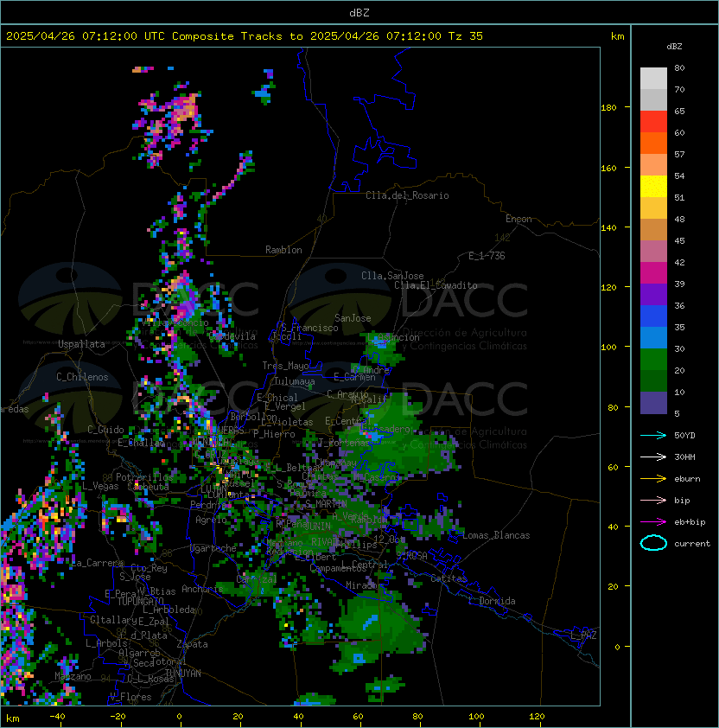Image resolution: width=719 pixels, height=728 pixels.
Task: Click the Potrerillos map label
Action: click(144, 477)
